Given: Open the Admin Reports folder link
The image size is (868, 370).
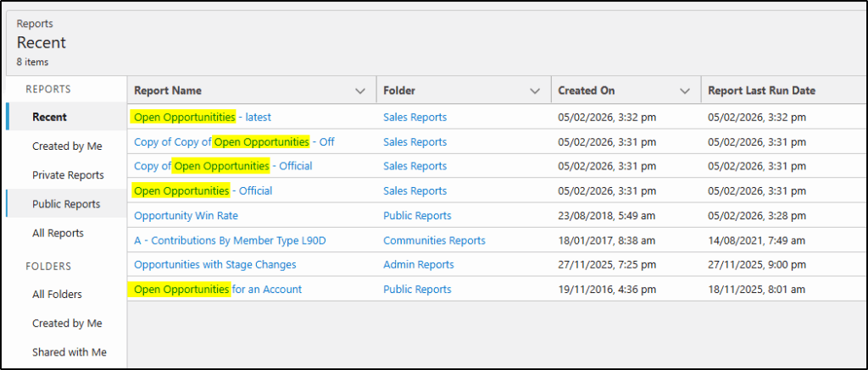Looking at the screenshot, I should tap(418, 264).
